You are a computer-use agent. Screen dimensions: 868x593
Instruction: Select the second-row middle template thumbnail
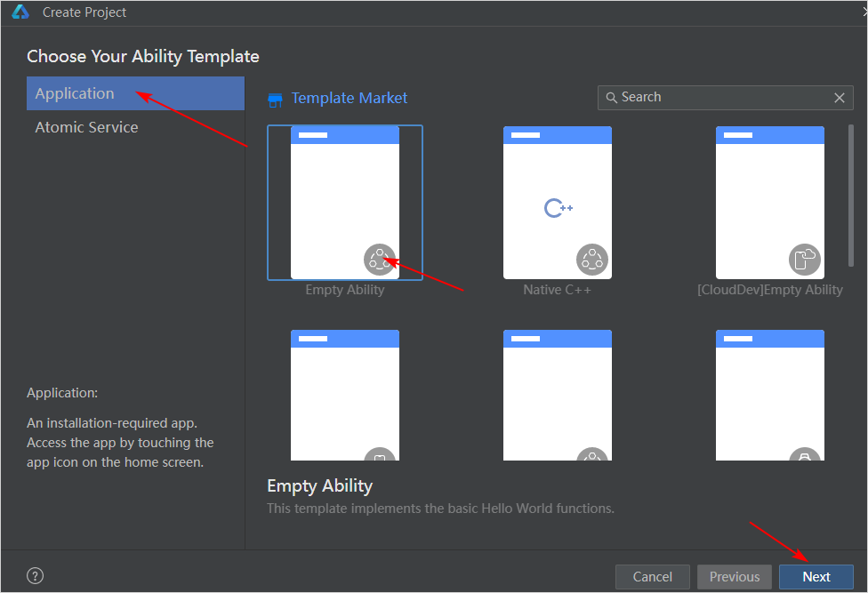(558, 395)
